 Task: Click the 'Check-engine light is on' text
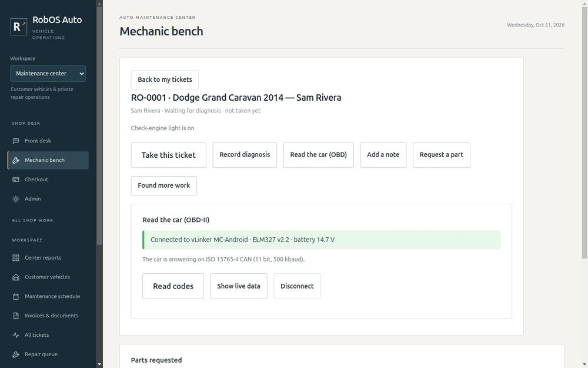click(x=162, y=128)
